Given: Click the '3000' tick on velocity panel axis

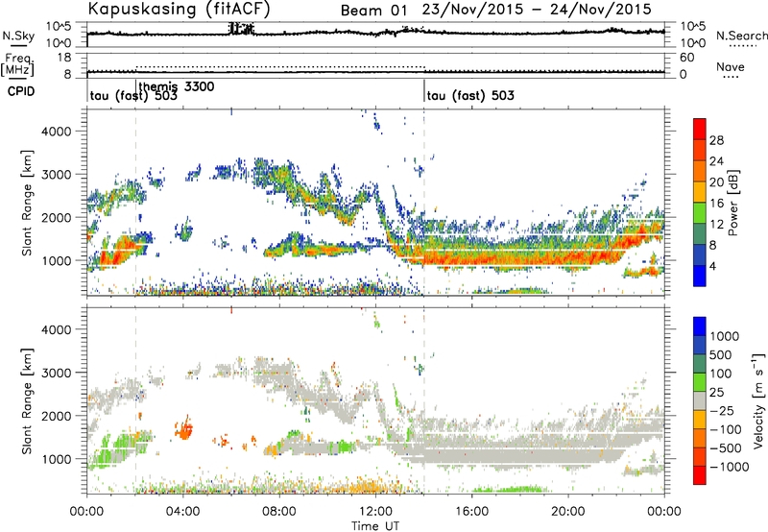Looking at the screenshot, I should pyautogui.click(x=57, y=373).
